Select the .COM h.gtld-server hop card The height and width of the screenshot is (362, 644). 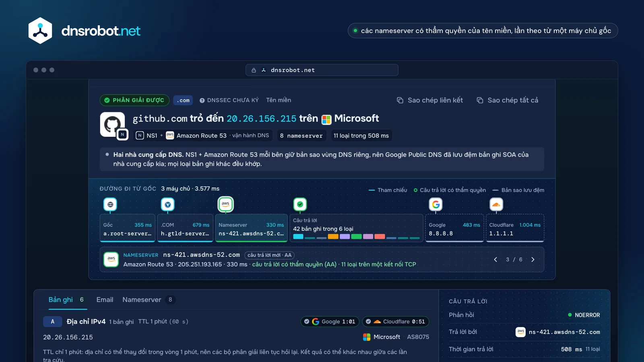coord(185,228)
